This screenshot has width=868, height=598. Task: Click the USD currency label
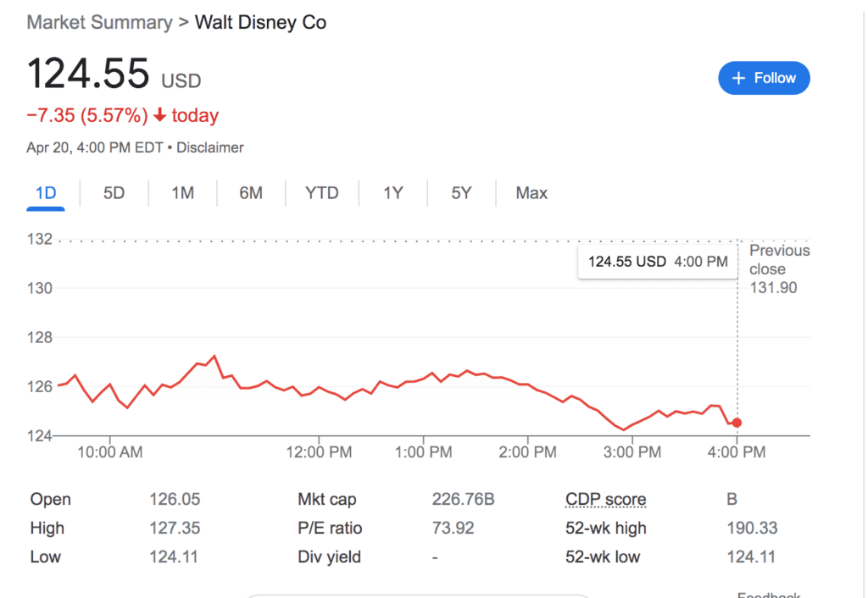(x=181, y=80)
